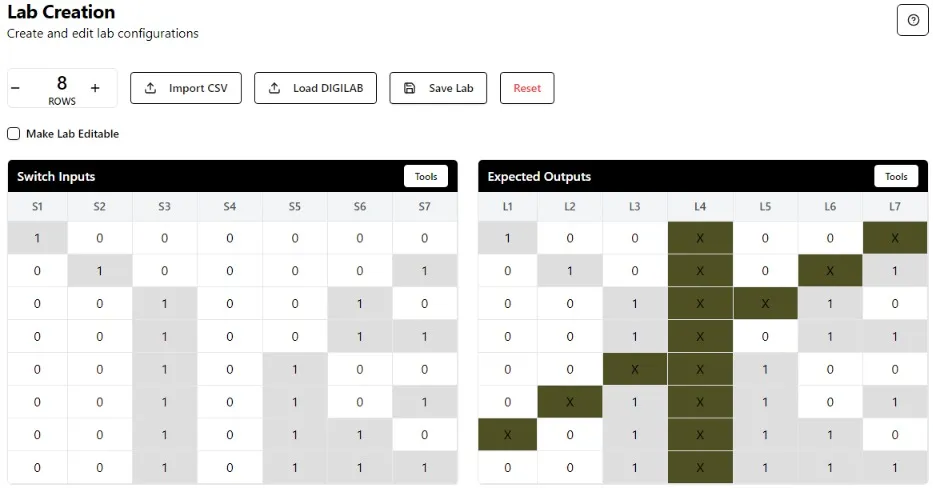The height and width of the screenshot is (488, 933).
Task: Select the S7 column header
Action: click(425, 207)
